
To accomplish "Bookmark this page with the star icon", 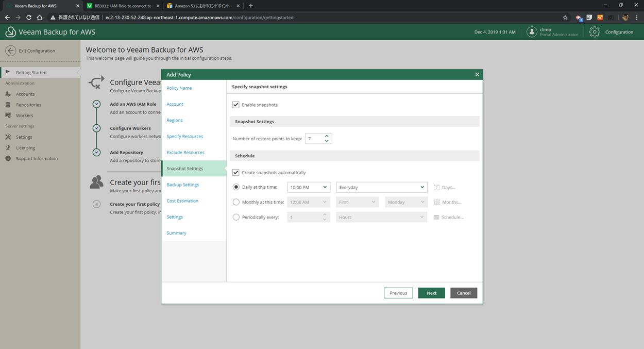I will pyautogui.click(x=565, y=18).
